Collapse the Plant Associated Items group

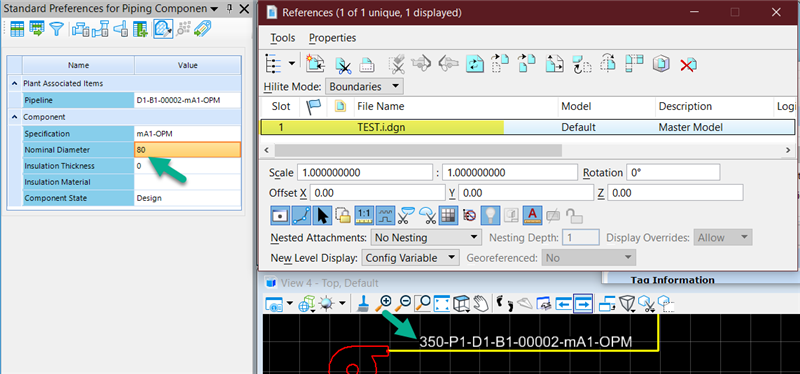pyautogui.click(x=14, y=83)
